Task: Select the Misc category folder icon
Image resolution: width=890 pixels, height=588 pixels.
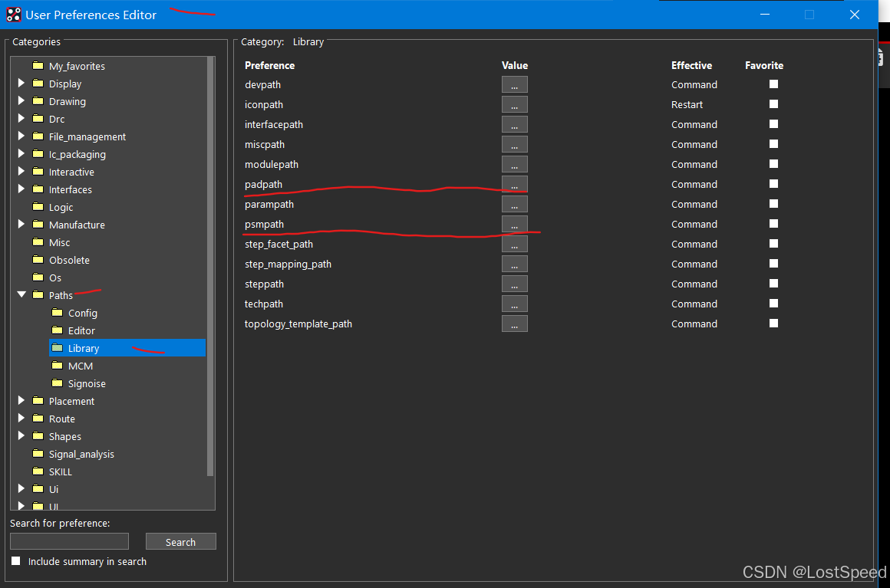Action: click(x=38, y=242)
